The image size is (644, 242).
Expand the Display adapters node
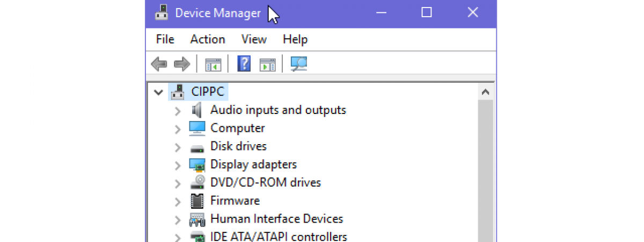[x=178, y=165]
